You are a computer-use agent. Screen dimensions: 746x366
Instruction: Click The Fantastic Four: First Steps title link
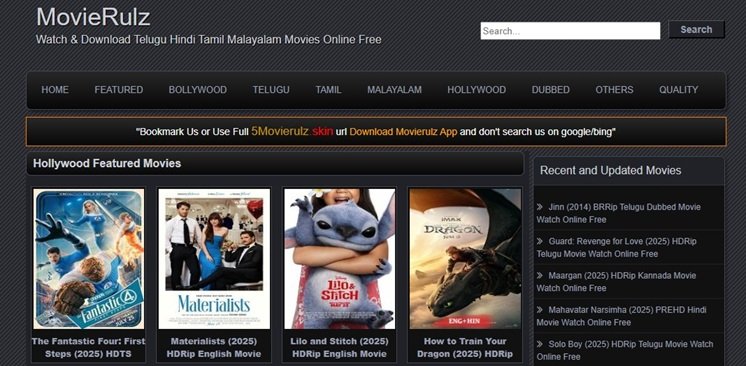[x=88, y=348]
